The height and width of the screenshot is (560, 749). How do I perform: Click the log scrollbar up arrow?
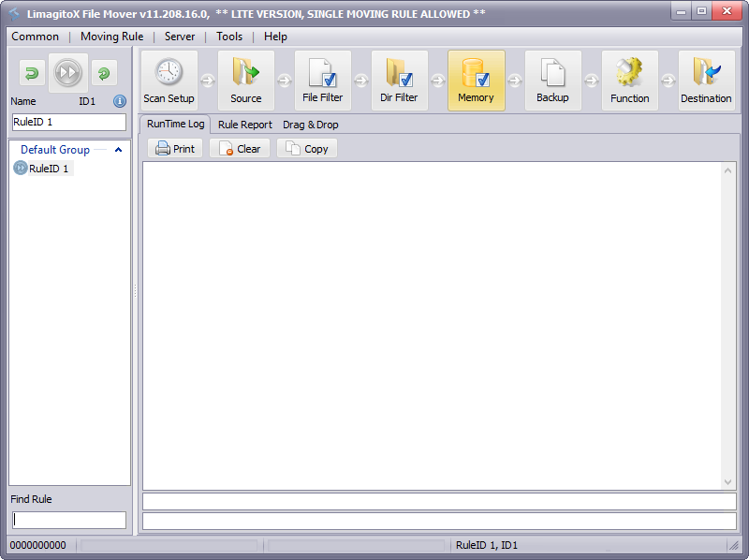(728, 170)
